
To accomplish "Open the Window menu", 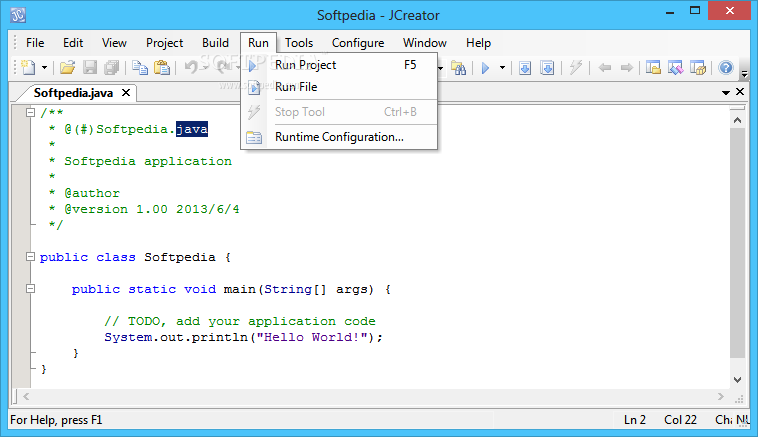I will (x=424, y=43).
